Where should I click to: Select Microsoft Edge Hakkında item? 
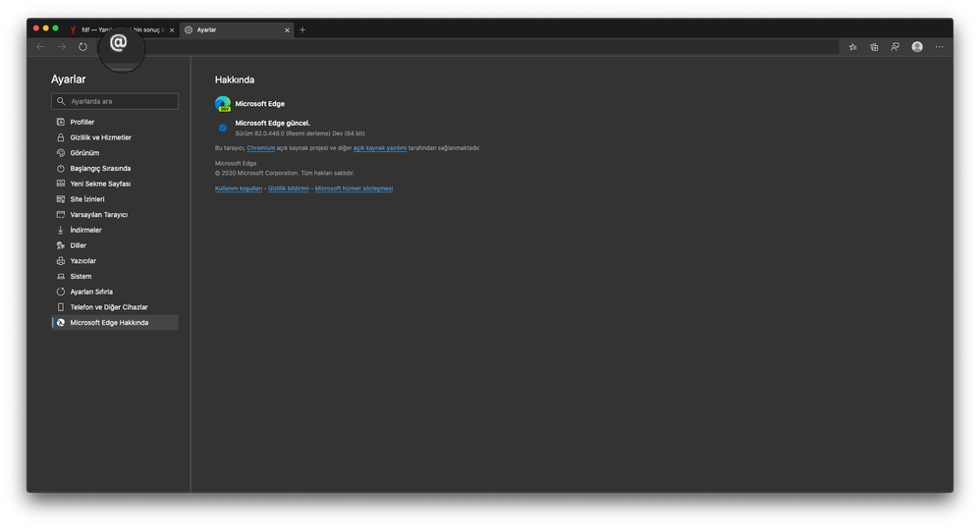point(115,323)
